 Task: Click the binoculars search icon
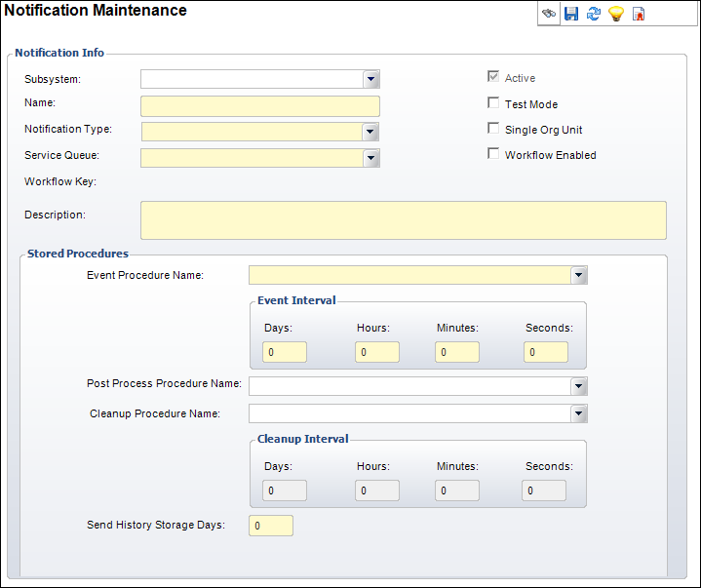pos(549,14)
